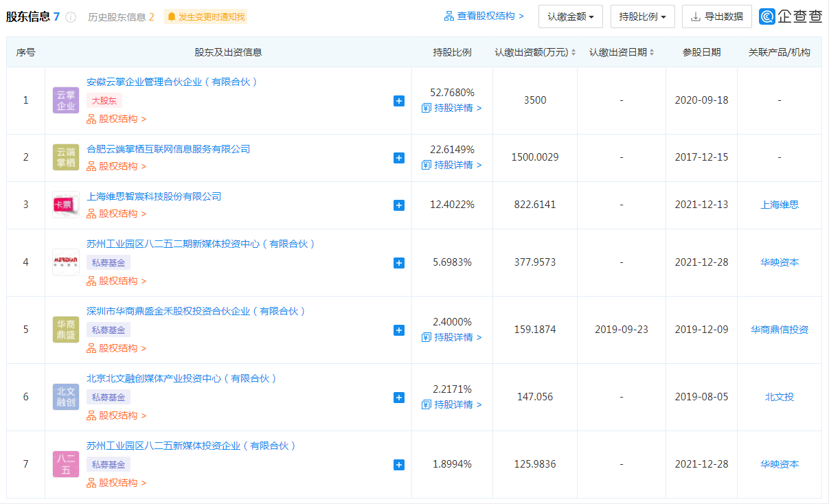Viewport: 829px width, 504px height.
Task: Open 苏州工业园区八二五二期新媒体投资中心 link
Action: (201, 244)
